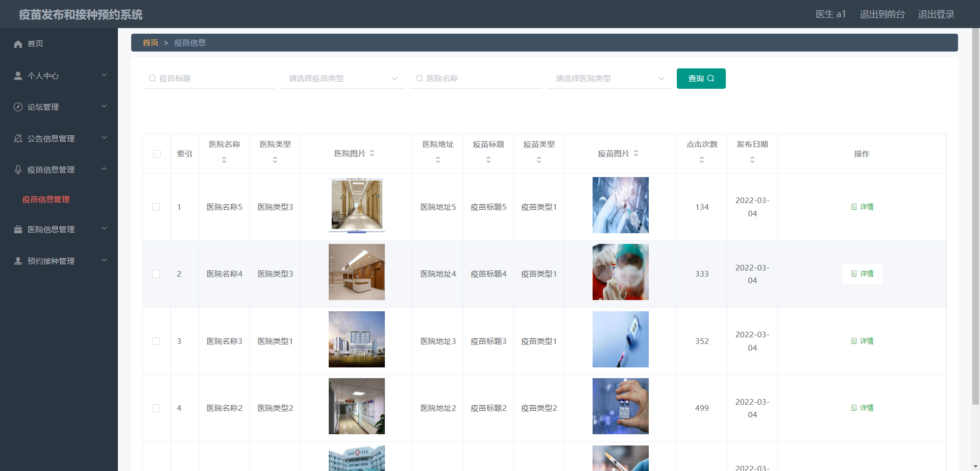Expand the 预约接种管理 menu chevron
Screen dimensions: 980x471
[104, 260]
